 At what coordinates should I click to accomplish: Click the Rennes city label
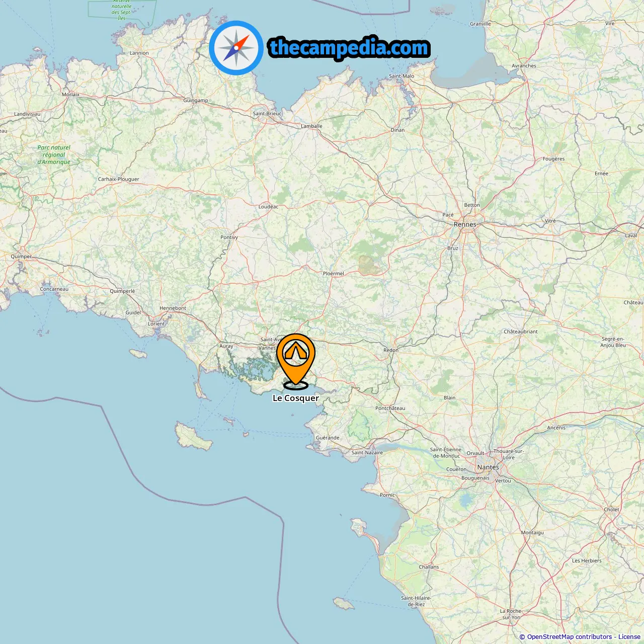tap(465, 224)
